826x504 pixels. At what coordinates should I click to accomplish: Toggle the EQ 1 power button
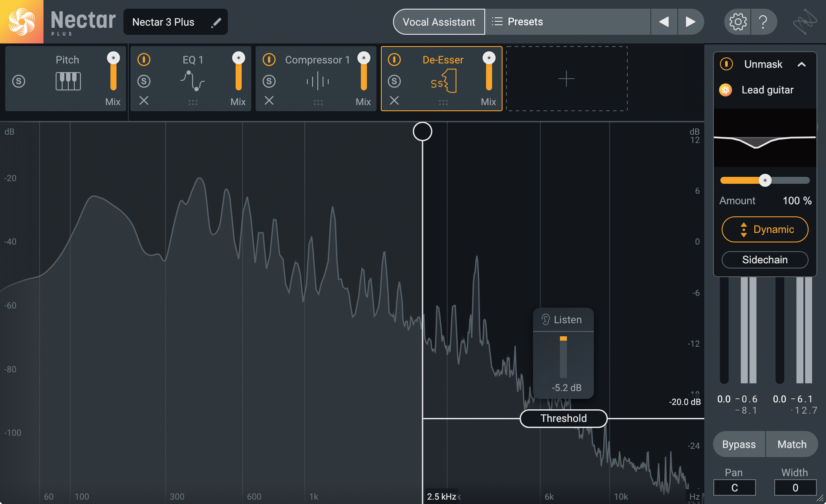pyautogui.click(x=144, y=60)
